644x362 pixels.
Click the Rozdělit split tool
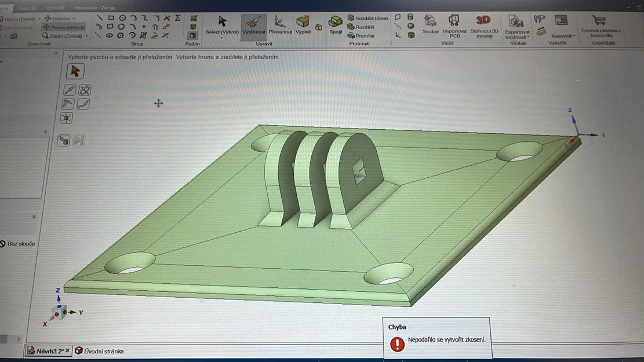coord(361,27)
